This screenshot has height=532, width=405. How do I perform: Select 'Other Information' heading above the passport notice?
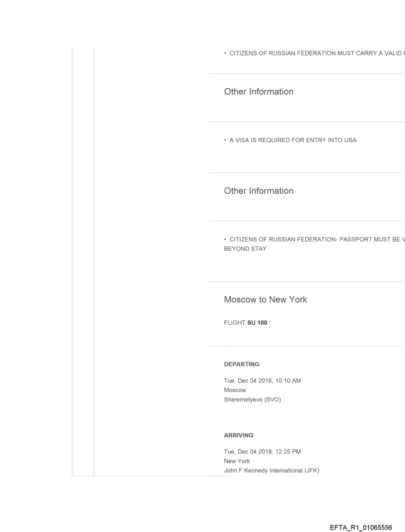point(259,191)
